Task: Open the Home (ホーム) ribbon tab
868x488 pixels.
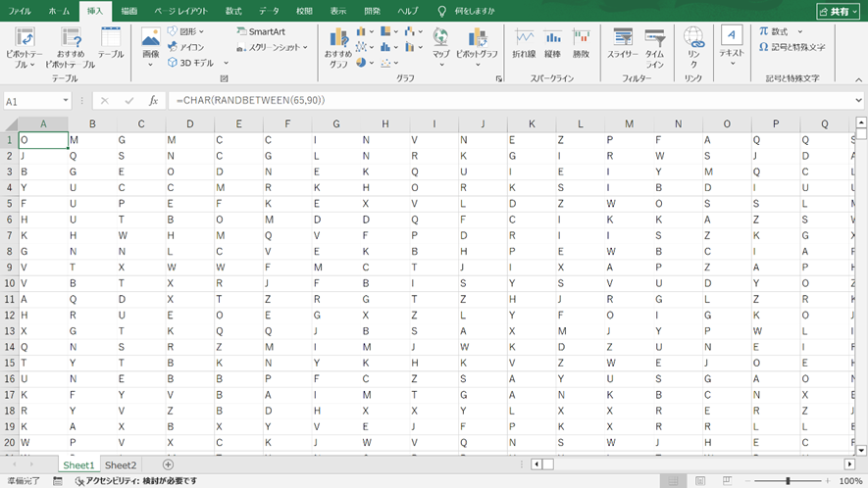Action: pyautogui.click(x=59, y=11)
